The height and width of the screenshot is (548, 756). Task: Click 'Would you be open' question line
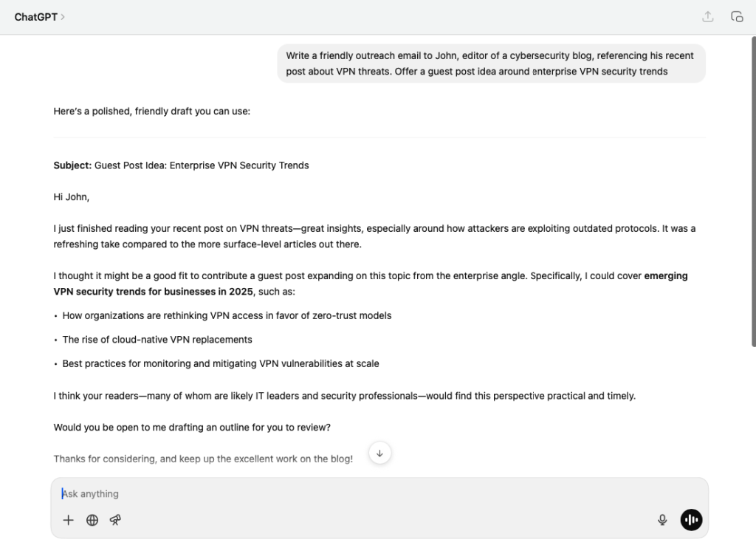tap(192, 428)
